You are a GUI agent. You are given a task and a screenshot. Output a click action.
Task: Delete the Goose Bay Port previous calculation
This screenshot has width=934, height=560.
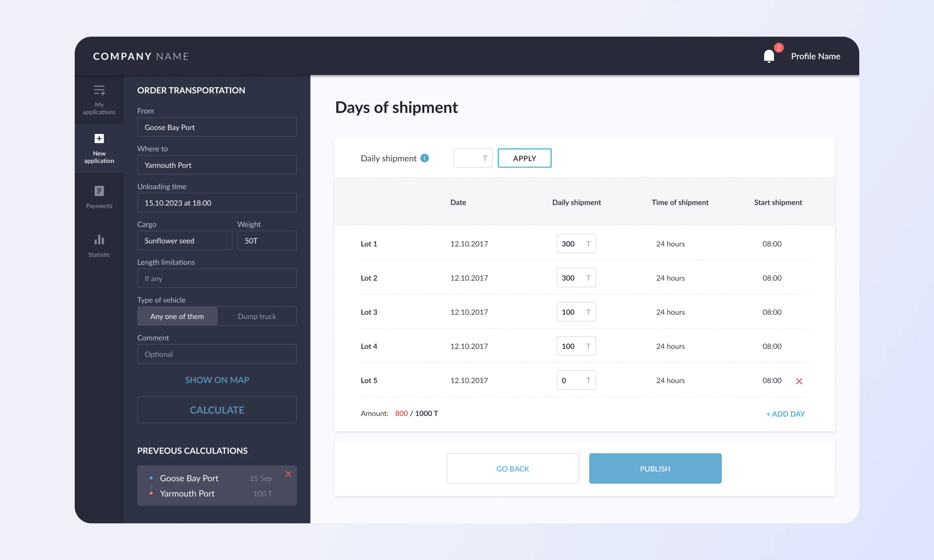tap(289, 474)
